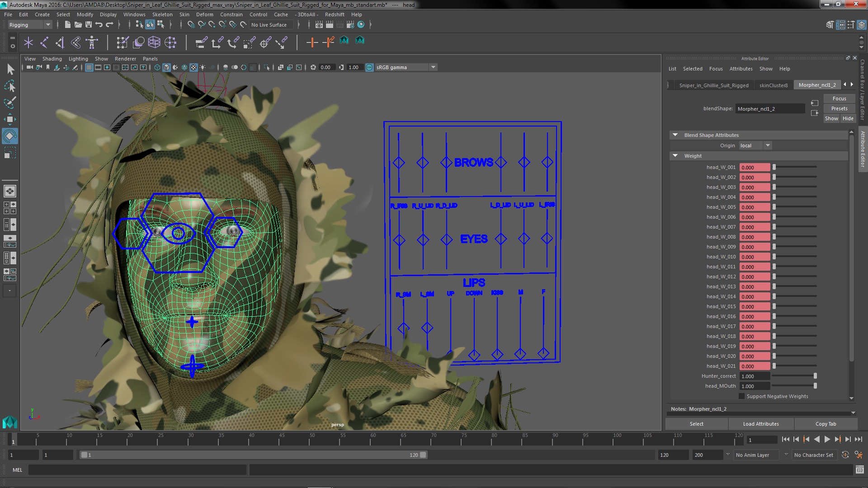This screenshot has width=868, height=488.
Task: Open the Render View clapperboard icon
Action: [x=319, y=24]
